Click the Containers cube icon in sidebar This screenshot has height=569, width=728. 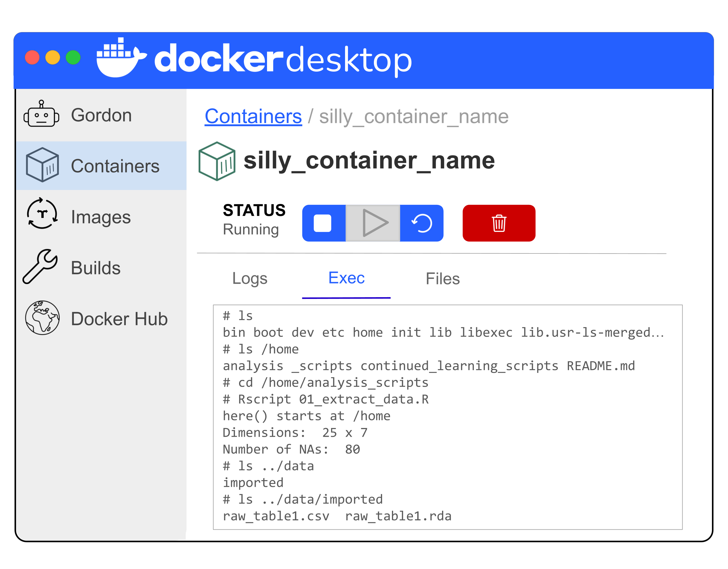point(42,165)
